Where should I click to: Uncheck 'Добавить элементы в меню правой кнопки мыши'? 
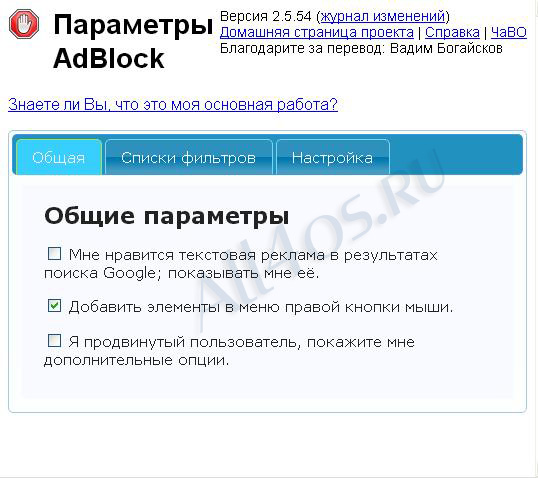[54, 305]
